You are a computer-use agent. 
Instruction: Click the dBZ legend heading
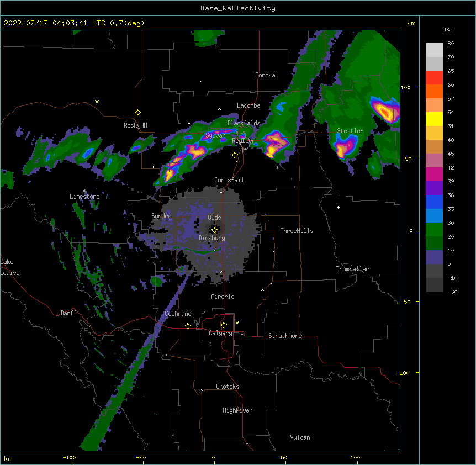coord(447,30)
